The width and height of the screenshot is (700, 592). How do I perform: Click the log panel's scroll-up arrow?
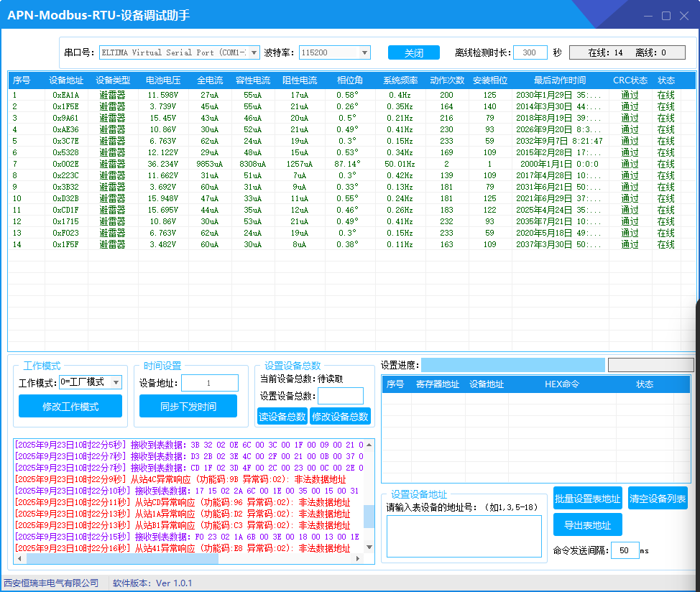coord(369,445)
